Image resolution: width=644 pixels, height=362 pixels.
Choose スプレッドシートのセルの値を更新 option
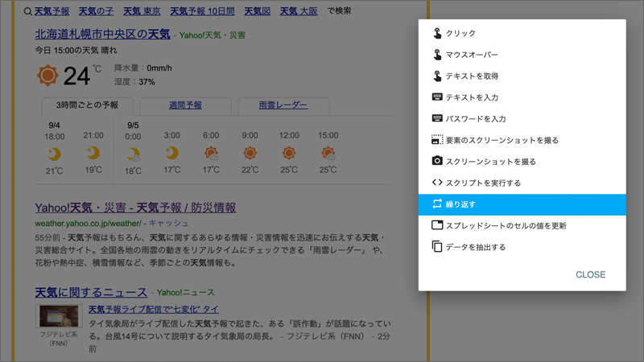(522, 226)
